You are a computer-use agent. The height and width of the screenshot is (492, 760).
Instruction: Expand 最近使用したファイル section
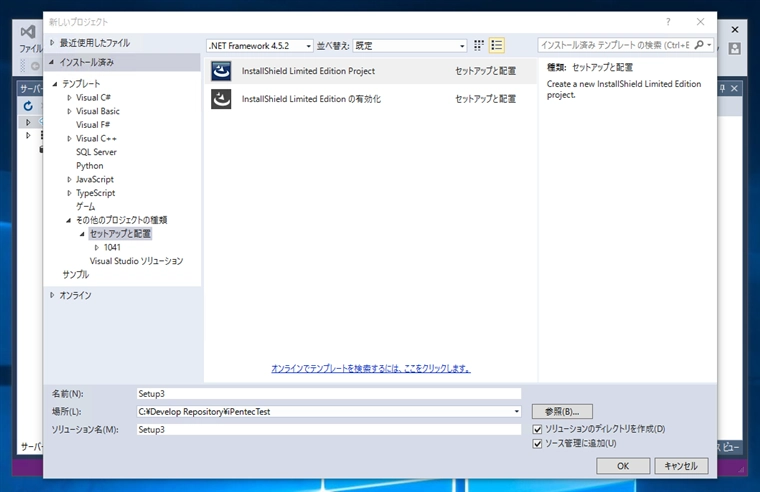pos(52,43)
